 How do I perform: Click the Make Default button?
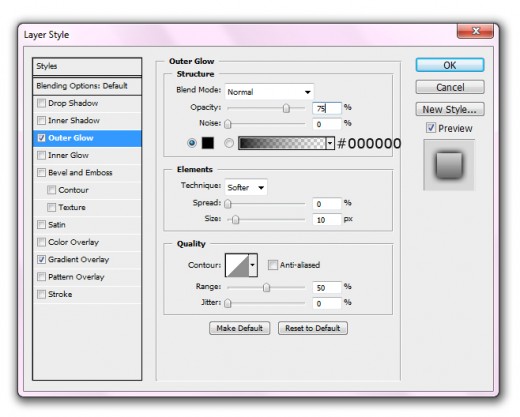[240, 328]
